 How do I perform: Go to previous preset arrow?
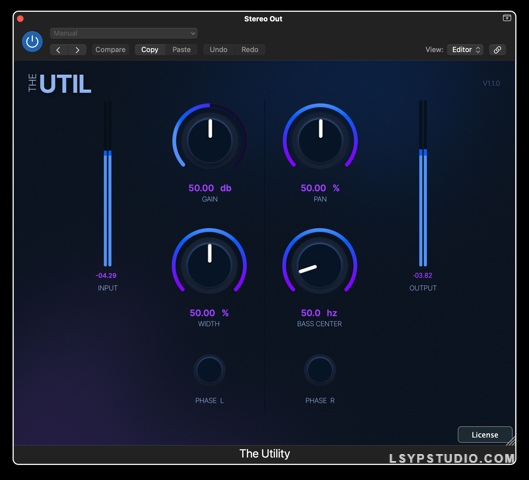[x=59, y=50]
